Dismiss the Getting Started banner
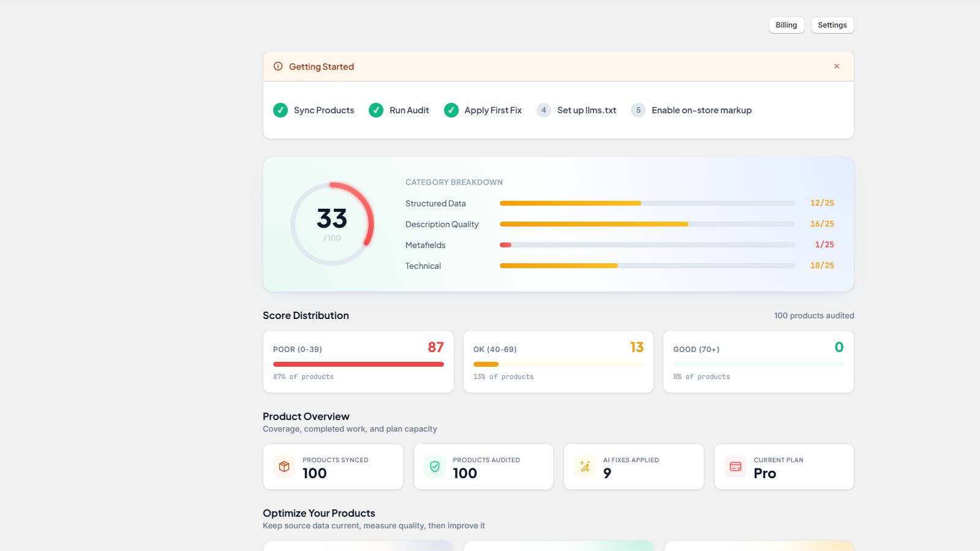Screen dimensions: 980x551 click(x=837, y=66)
